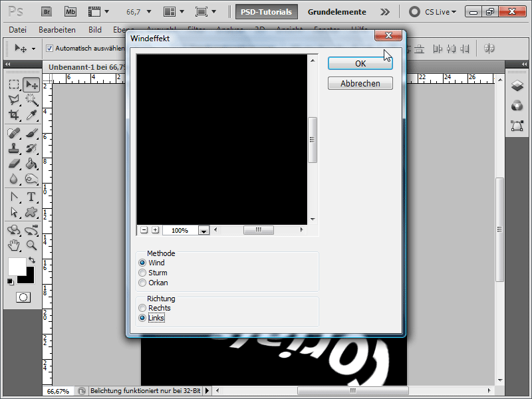
Task: Select the Path Selection tool
Action: [14, 212]
